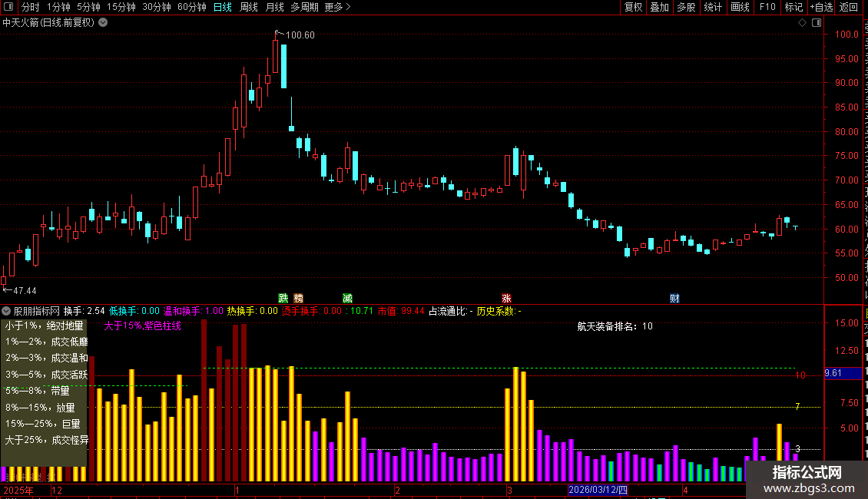Screen dimensions: 868x499
Task: Expand the 更多 periods menu
Action: tap(337, 7)
